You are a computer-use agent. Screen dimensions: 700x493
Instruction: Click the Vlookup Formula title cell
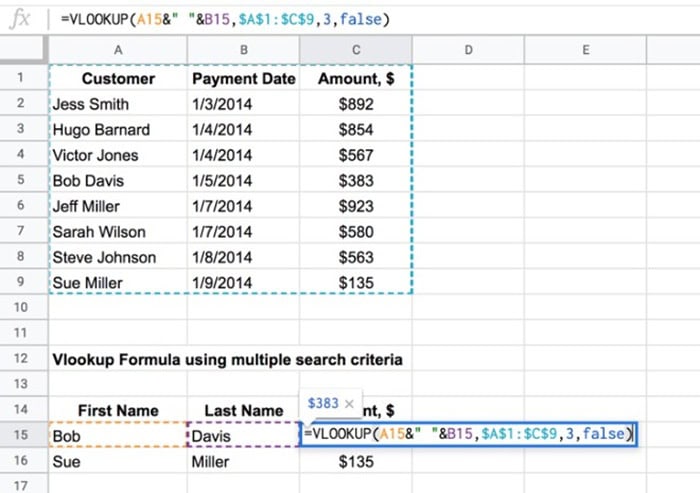227,359
